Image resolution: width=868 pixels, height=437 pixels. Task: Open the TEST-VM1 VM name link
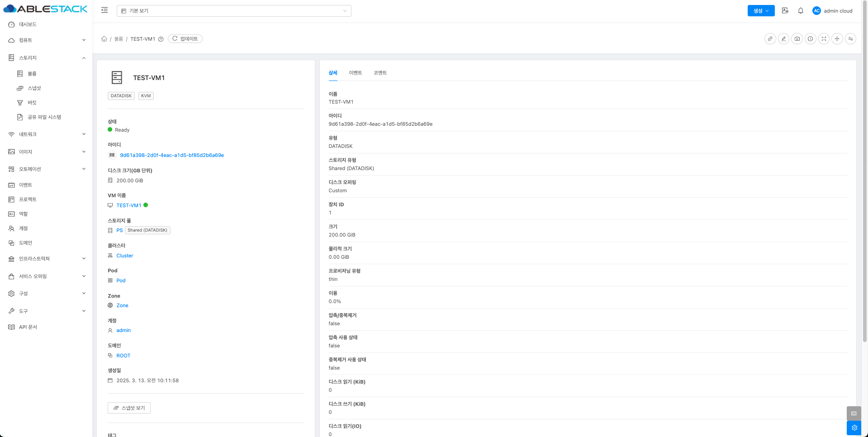129,205
